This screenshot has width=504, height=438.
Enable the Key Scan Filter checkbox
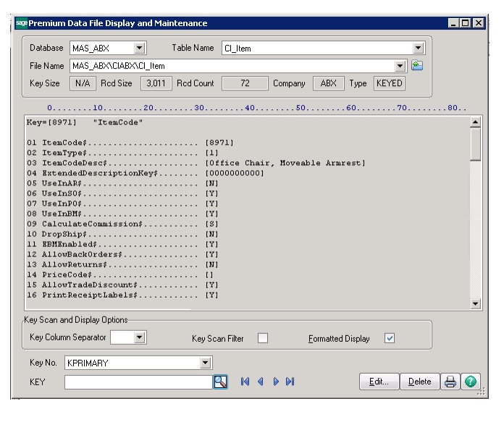click(263, 338)
